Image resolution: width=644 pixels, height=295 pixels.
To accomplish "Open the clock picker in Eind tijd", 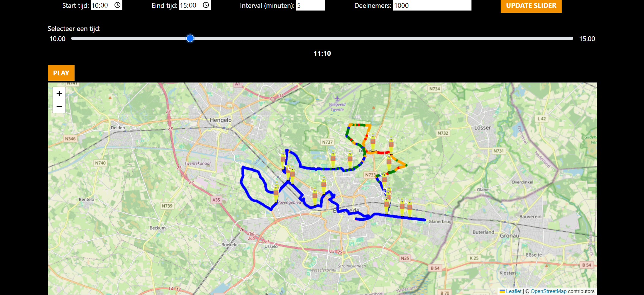I will [206, 5].
